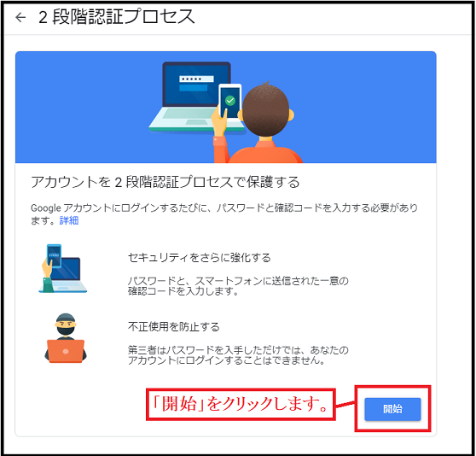Click the password dots field on laptop illustration

click(196, 79)
